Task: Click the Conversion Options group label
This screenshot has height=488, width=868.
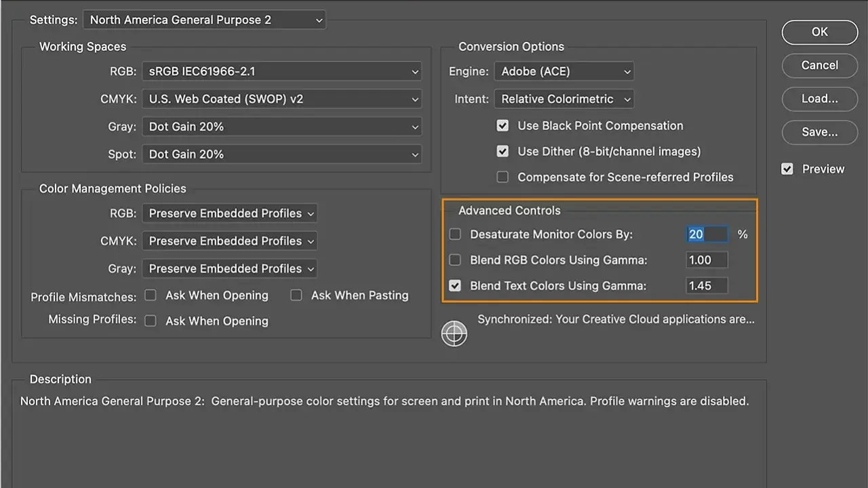Action: pyautogui.click(x=511, y=47)
